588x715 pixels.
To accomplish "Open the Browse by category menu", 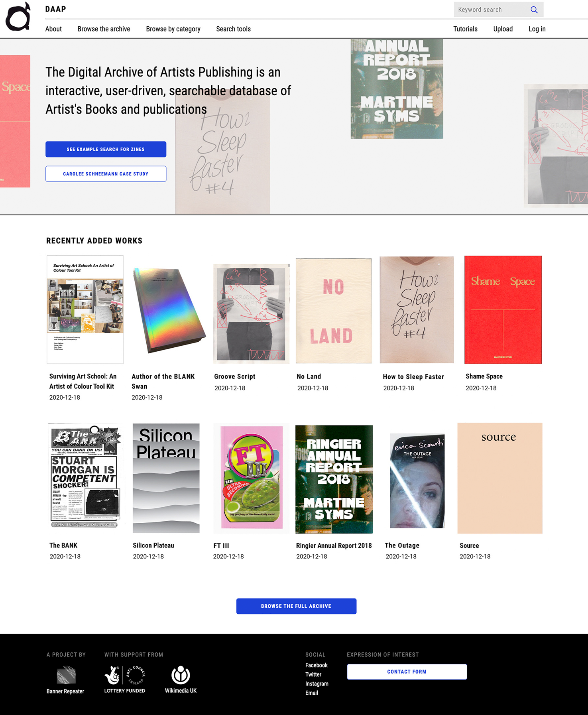I will (173, 29).
